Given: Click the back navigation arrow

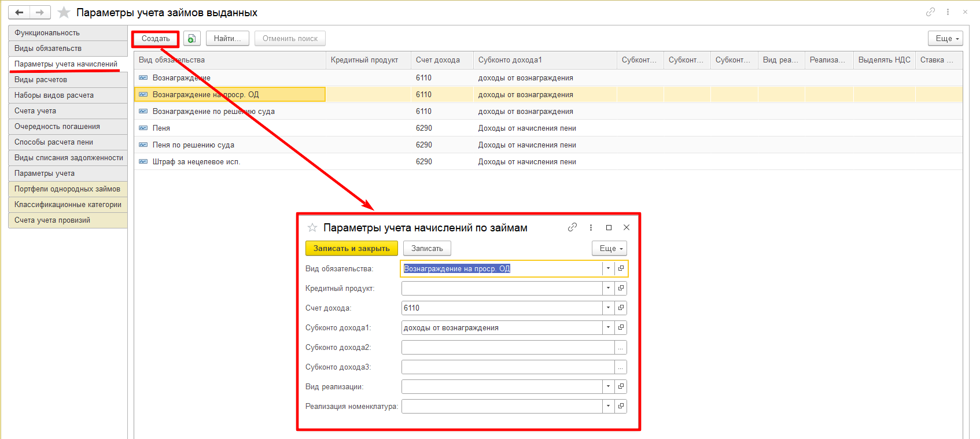Looking at the screenshot, I should 19,12.
